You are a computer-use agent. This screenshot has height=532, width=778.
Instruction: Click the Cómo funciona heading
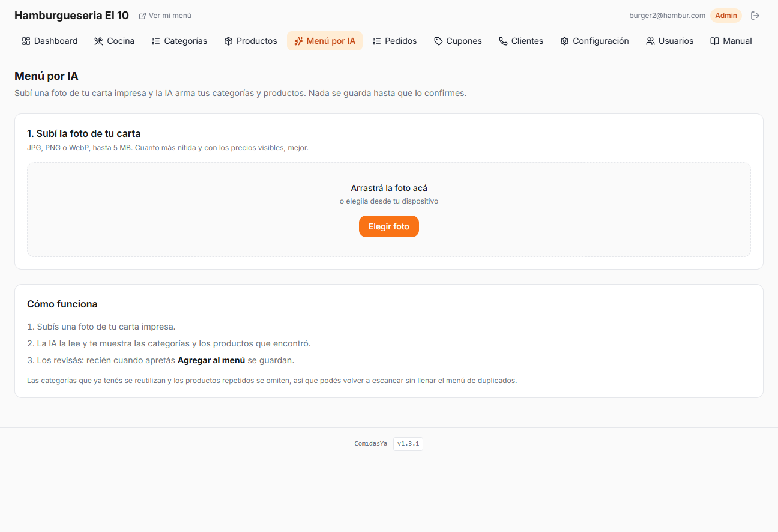[x=62, y=304]
